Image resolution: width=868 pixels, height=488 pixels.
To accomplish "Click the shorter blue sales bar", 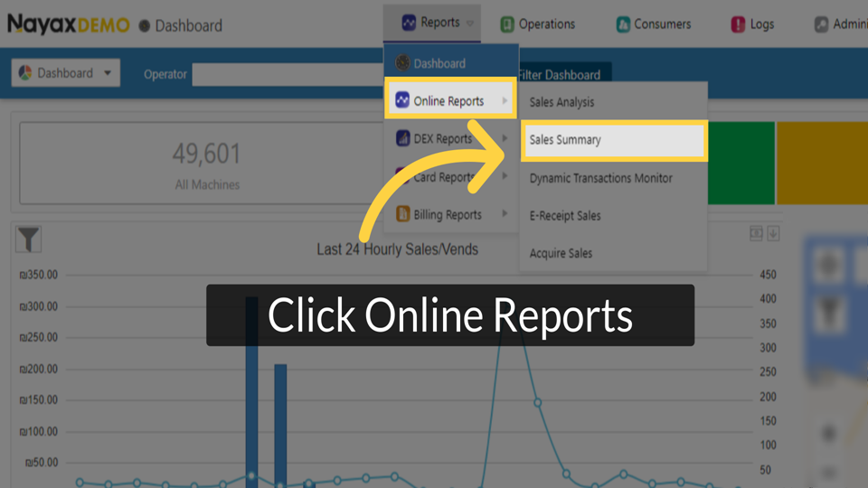I will [x=280, y=425].
